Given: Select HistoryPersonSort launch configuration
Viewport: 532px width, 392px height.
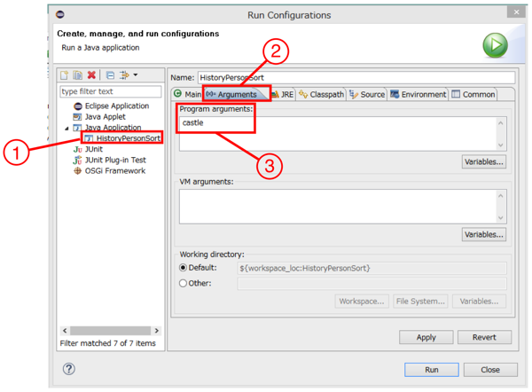Looking at the screenshot, I should point(128,138).
